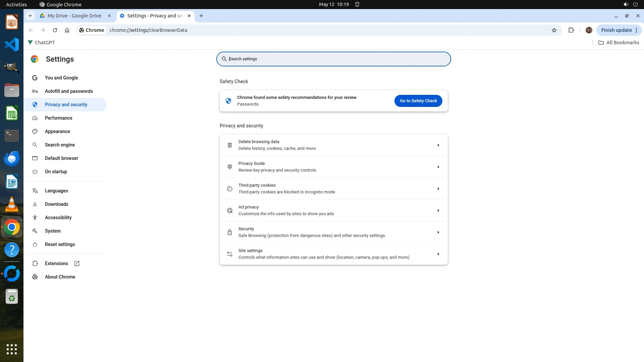This screenshot has width=644, height=362.
Task: Select Autofill and passwords in sidebar
Action: click(x=69, y=91)
